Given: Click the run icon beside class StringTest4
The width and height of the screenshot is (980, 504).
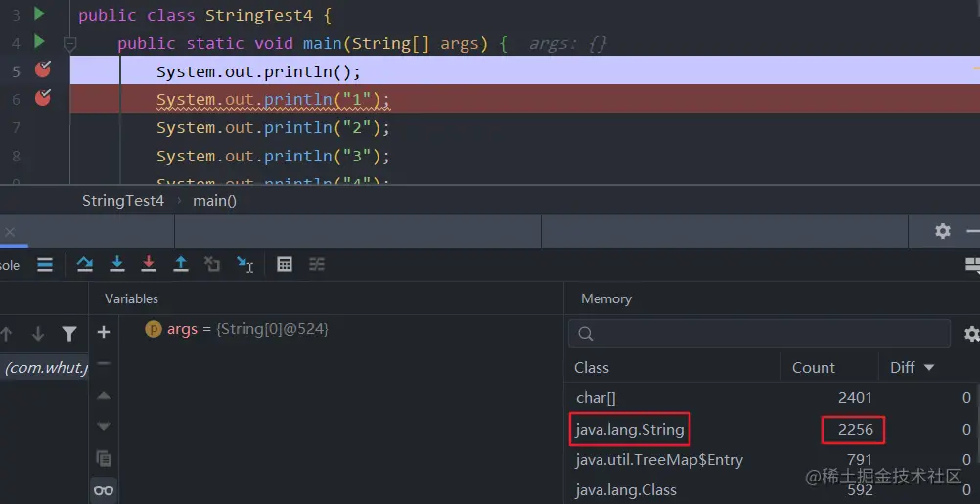Looking at the screenshot, I should (39, 13).
